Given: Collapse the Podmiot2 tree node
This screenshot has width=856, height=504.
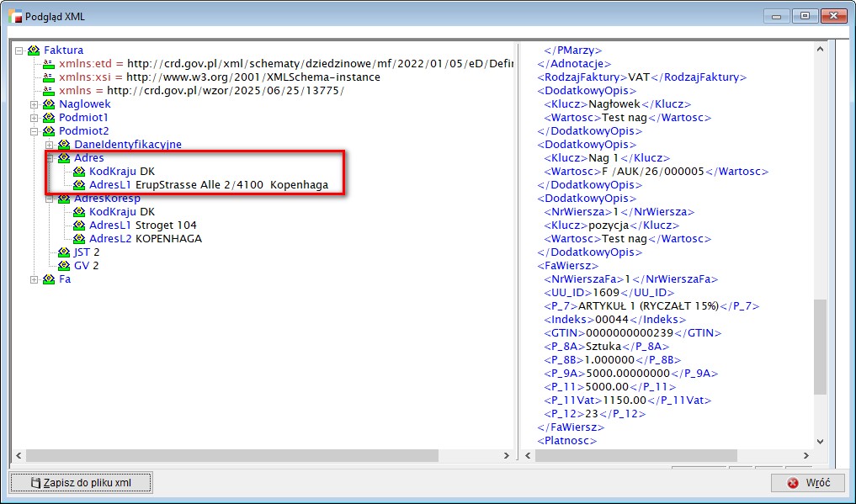Looking at the screenshot, I should point(35,131).
